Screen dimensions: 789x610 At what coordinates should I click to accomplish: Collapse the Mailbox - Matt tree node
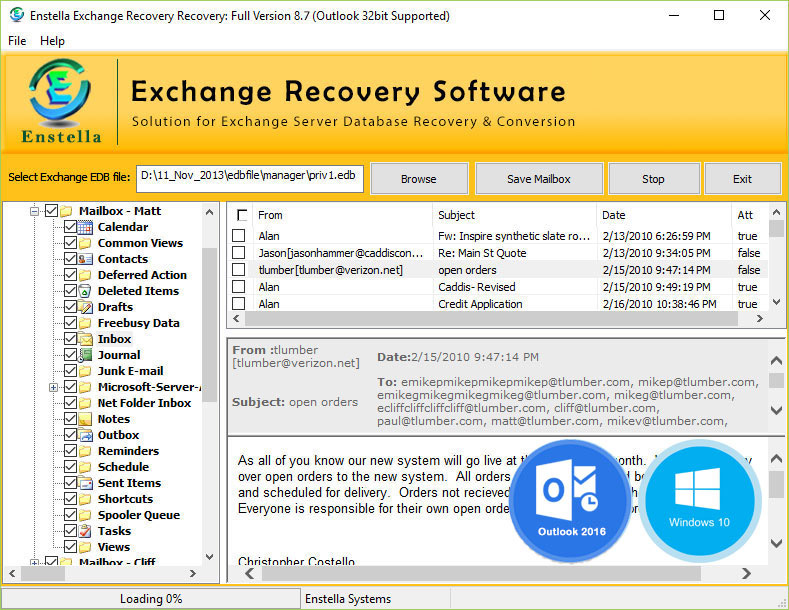point(35,211)
